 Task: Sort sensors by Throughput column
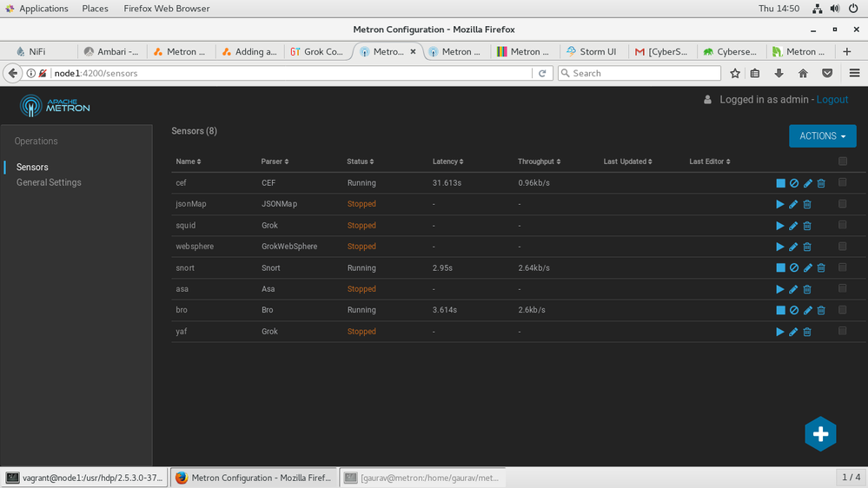click(x=540, y=162)
